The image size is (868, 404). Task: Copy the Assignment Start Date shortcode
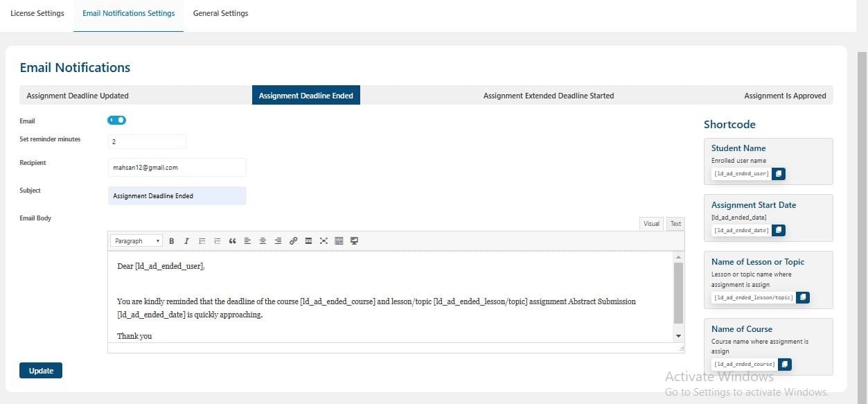tap(779, 230)
